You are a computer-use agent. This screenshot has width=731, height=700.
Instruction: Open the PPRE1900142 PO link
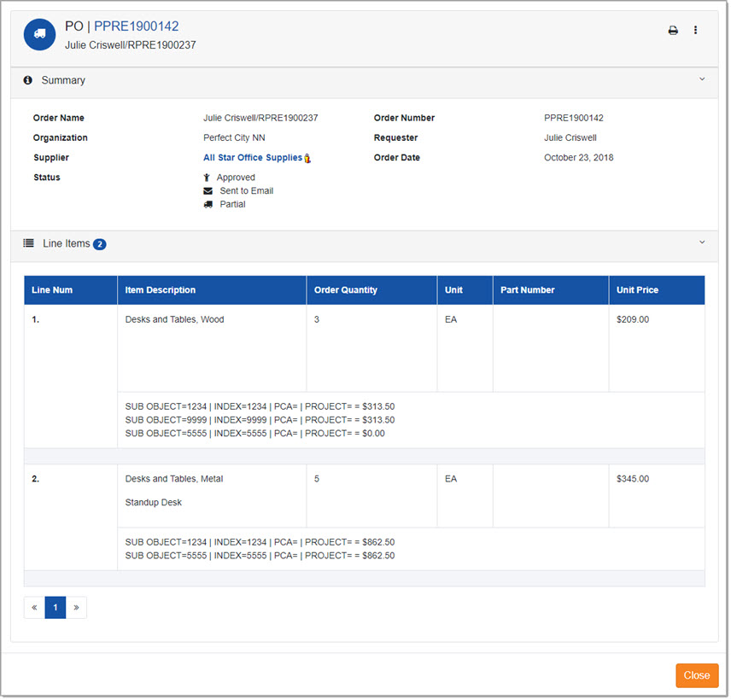[x=136, y=26]
